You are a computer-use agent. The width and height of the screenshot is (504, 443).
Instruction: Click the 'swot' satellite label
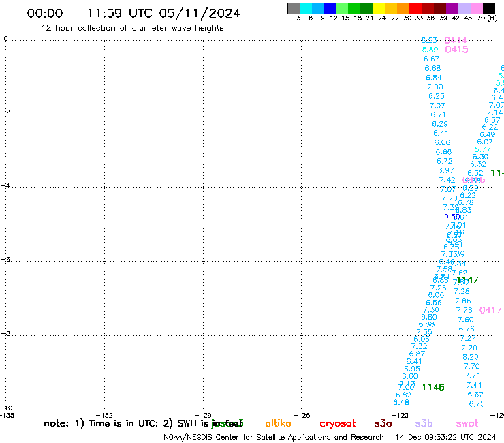click(x=467, y=424)
